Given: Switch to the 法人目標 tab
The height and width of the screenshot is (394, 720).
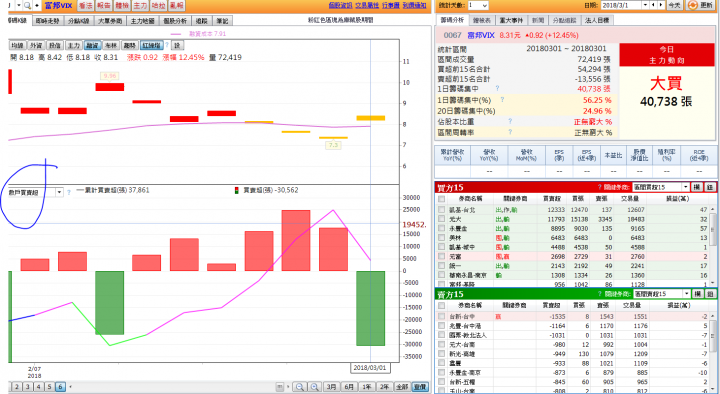Looking at the screenshot, I should pyautogui.click(x=597, y=20).
